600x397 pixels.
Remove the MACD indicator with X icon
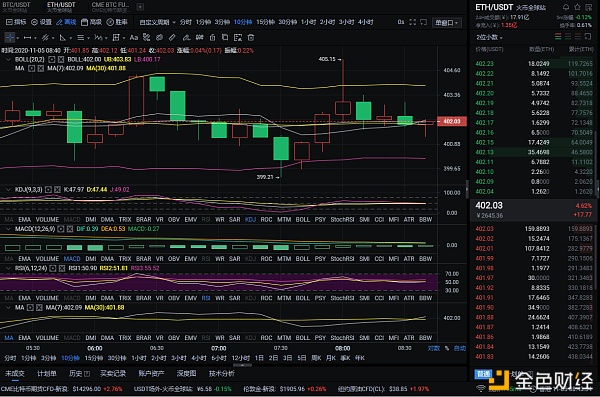click(x=70, y=229)
